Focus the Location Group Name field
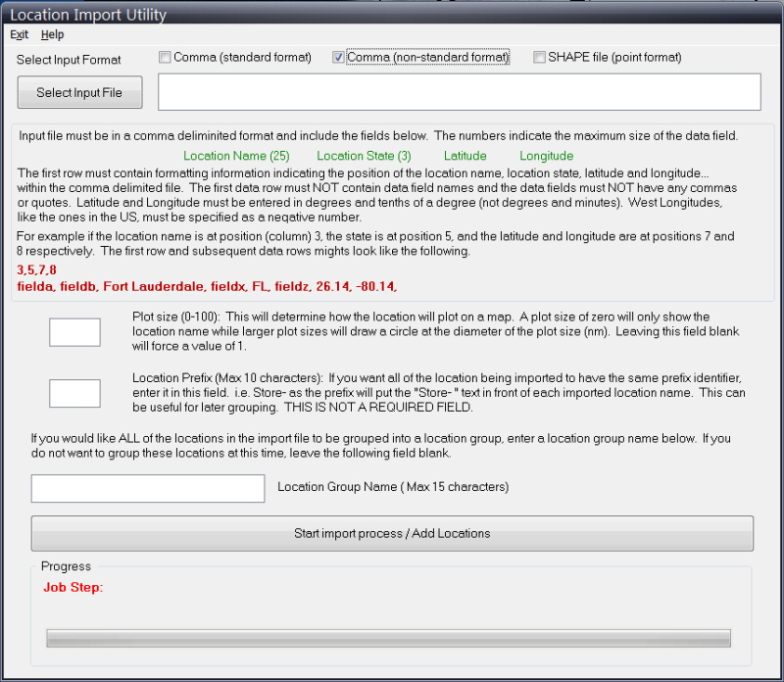The height and width of the screenshot is (682, 784). coord(148,488)
